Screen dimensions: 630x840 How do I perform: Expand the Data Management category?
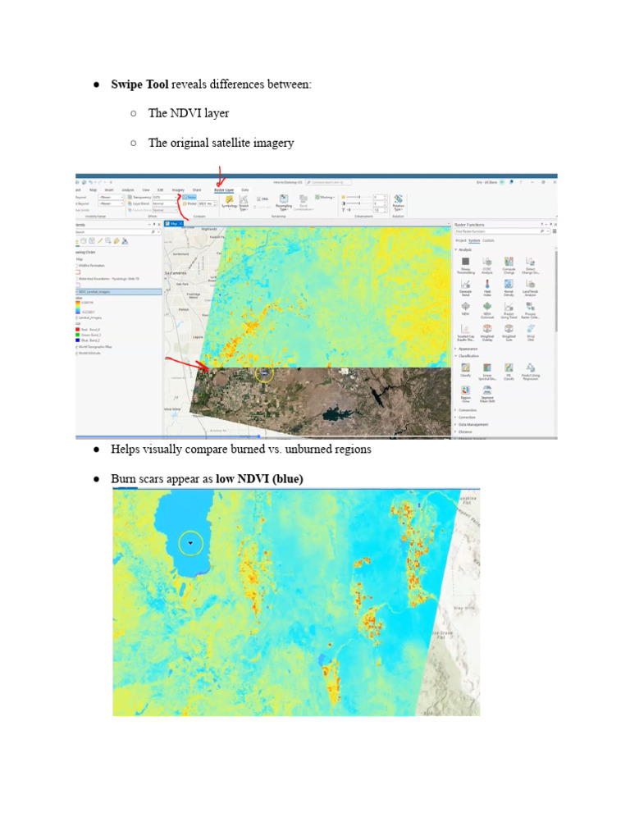(x=456, y=424)
